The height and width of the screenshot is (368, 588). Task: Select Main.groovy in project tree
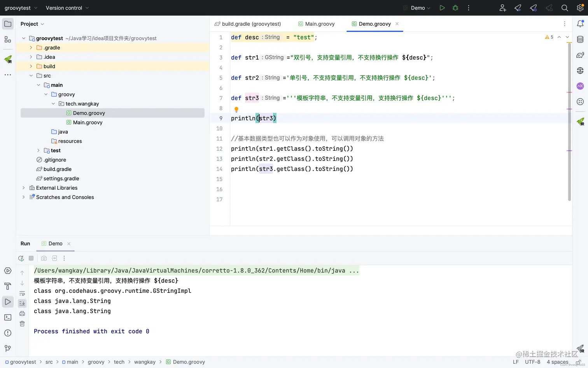(87, 122)
